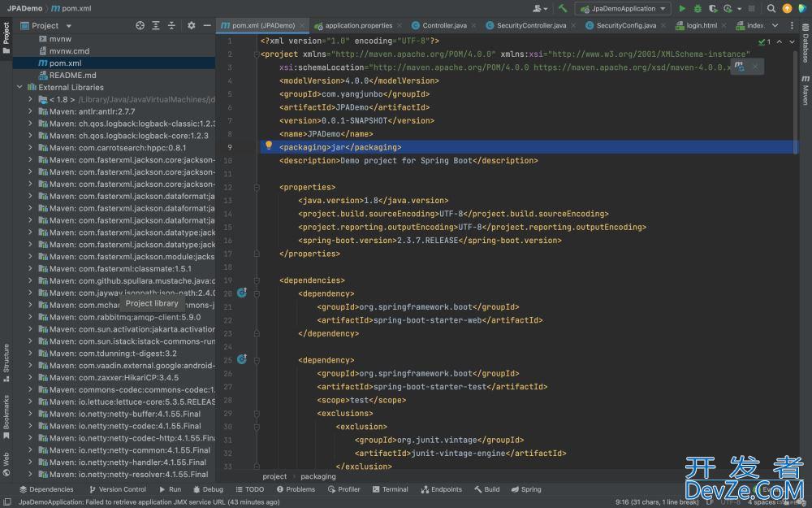The image size is (812, 508).
Task: Toggle the Structure tool window stripe
Action: [x=6, y=363]
